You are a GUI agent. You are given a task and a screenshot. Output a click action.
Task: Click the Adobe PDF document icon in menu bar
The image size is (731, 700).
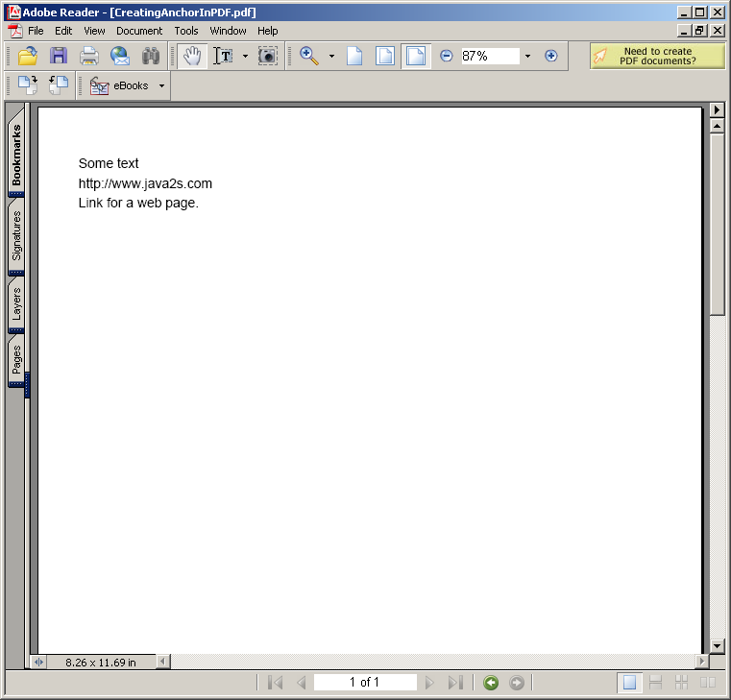[15, 31]
